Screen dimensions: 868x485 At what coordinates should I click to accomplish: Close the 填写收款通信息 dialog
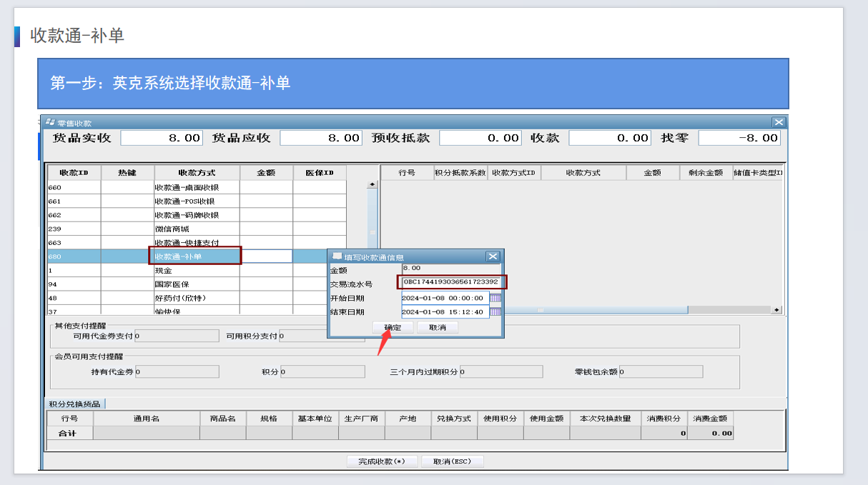pos(493,256)
